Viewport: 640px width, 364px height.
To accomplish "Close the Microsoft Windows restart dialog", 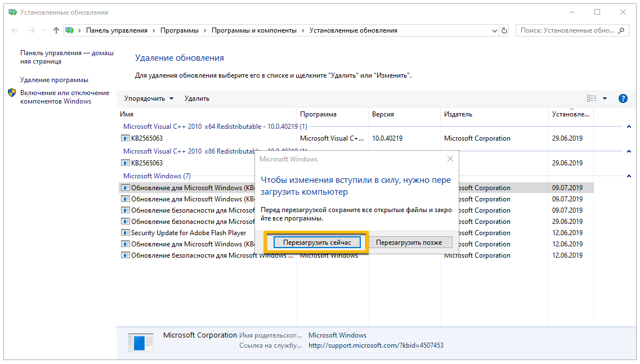I will pyautogui.click(x=450, y=159).
